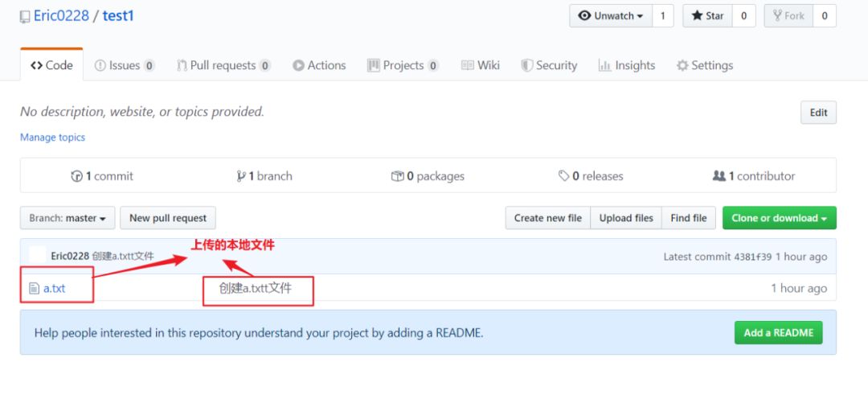The height and width of the screenshot is (395, 868).
Task: Click the Projects board icon
Action: pos(373,65)
